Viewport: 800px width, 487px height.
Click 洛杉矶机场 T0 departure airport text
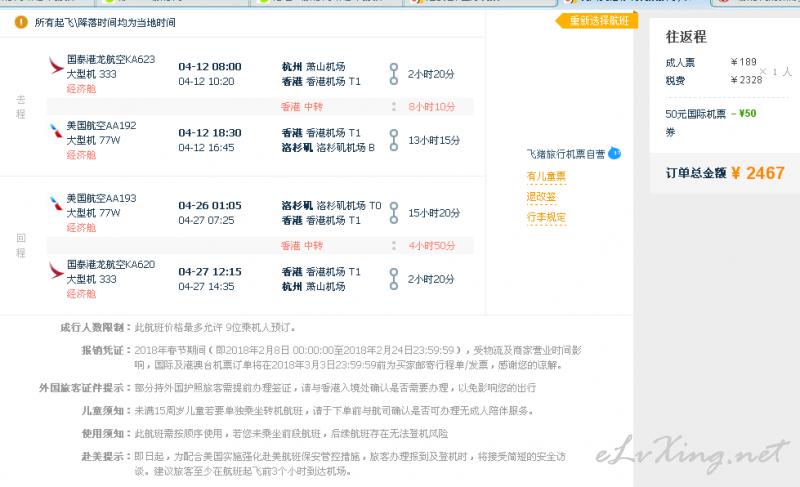(x=348, y=206)
